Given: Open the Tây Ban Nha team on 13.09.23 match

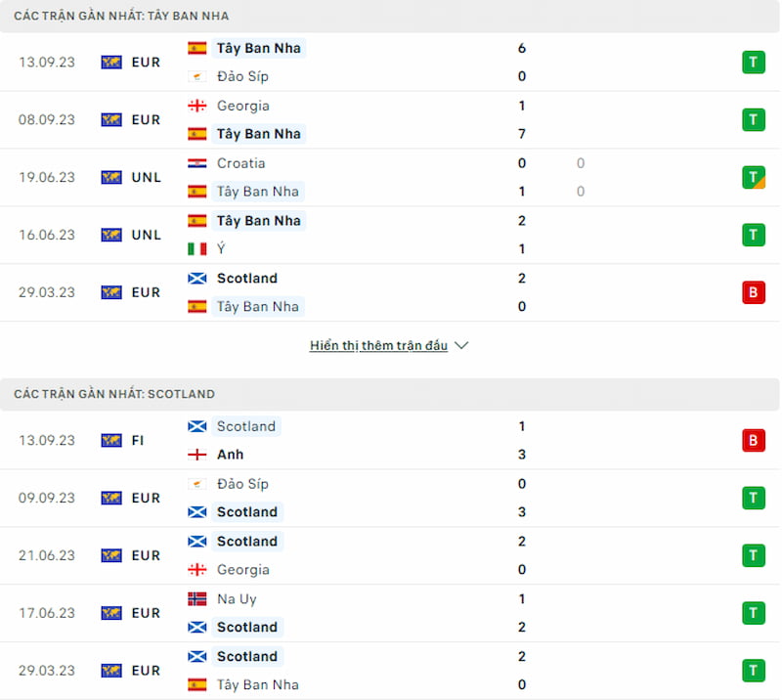Looking at the screenshot, I should click(x=258, y=49).
